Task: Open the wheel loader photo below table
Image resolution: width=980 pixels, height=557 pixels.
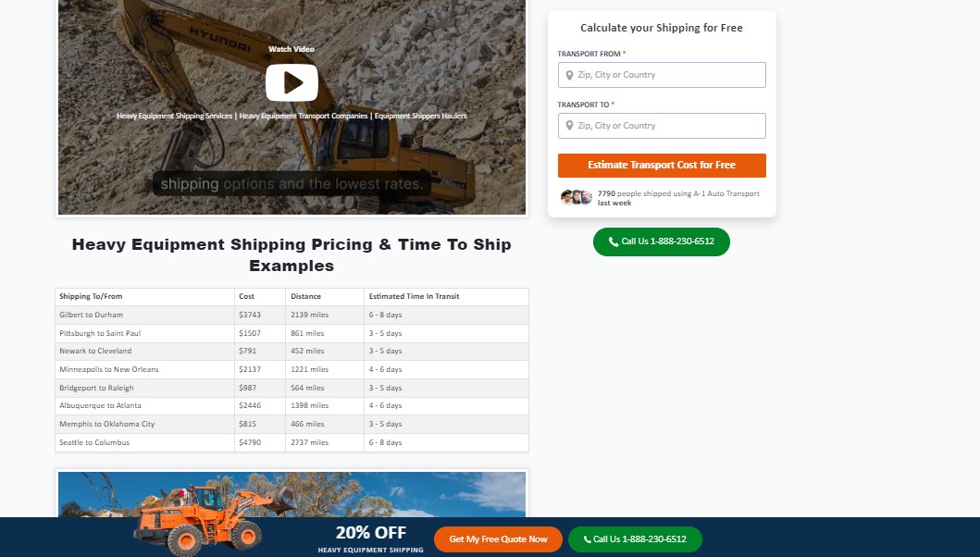Action: pos(292,494)
